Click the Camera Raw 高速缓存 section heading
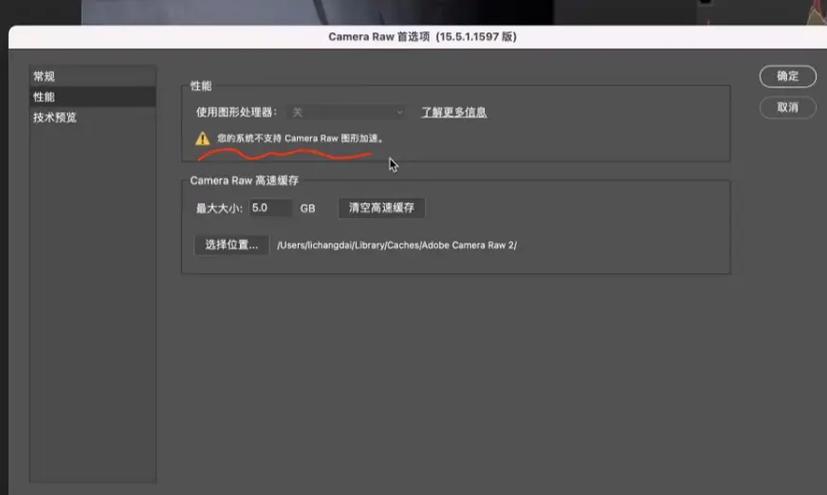This screenshot has height=495, width=827. (x=244, y=180)
